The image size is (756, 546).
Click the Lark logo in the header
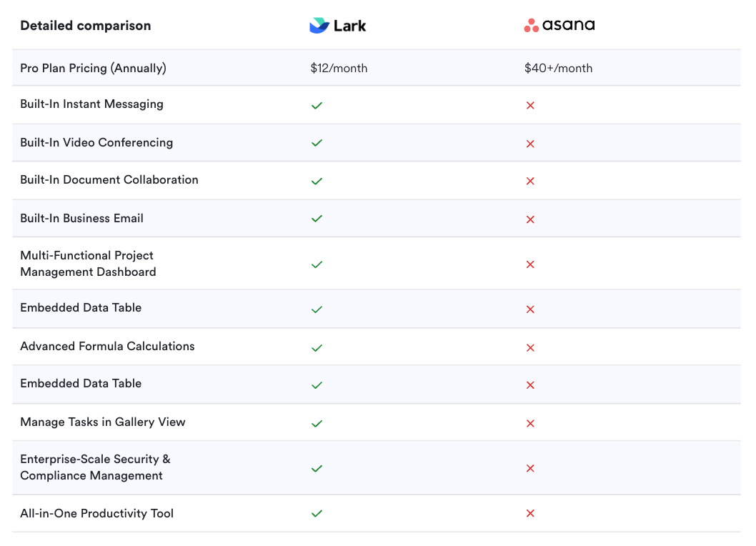tap(337, 26)
